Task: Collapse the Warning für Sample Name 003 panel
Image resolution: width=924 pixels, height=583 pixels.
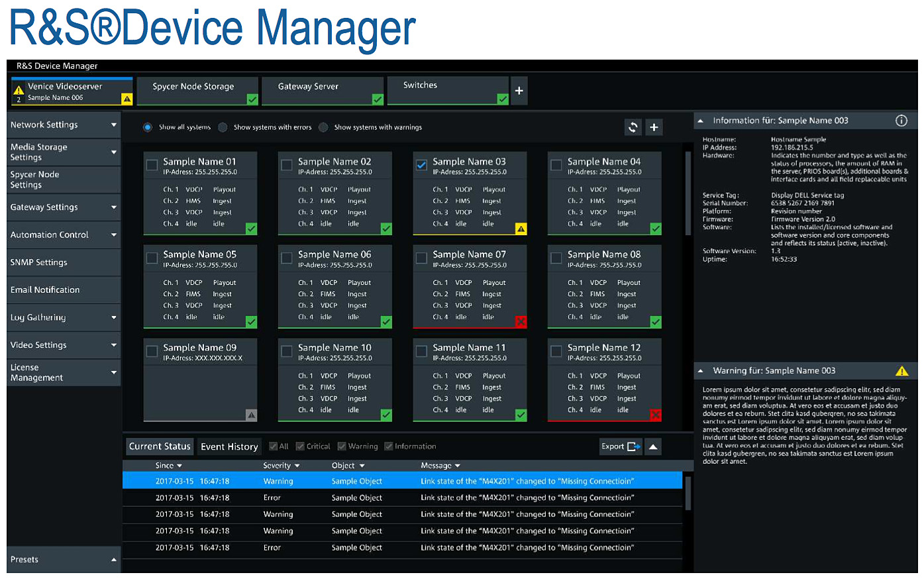Action: click(700, 371)
